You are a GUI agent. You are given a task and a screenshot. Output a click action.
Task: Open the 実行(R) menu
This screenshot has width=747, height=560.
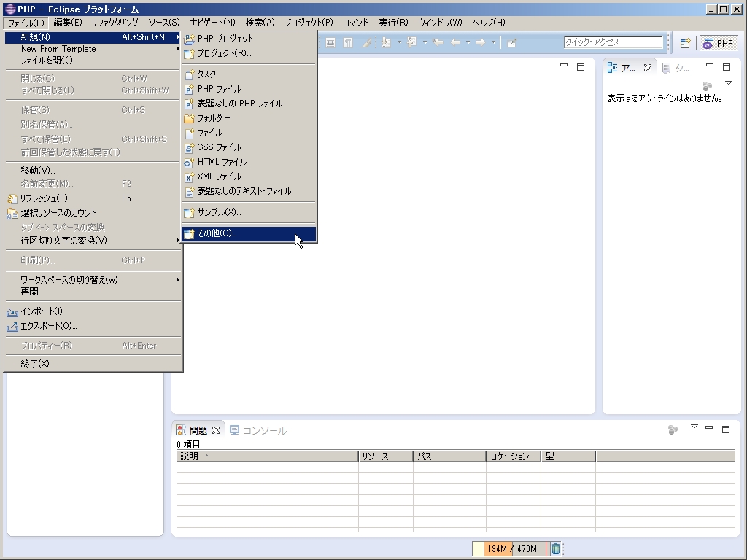pos(393,23)
